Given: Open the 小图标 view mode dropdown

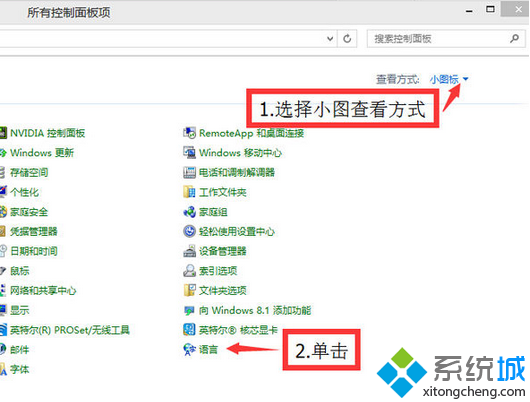Looking at the screenshot, I should pyautogui.click(x=449, y=79).
